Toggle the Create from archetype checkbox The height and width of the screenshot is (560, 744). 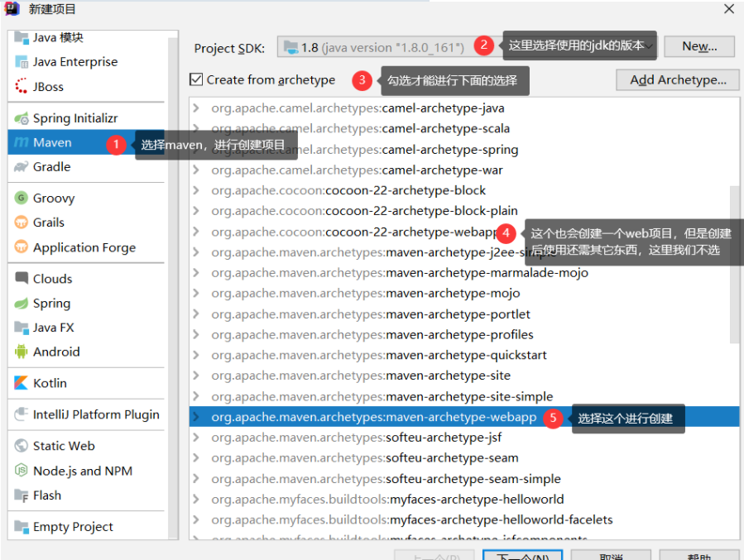(196, 79)
